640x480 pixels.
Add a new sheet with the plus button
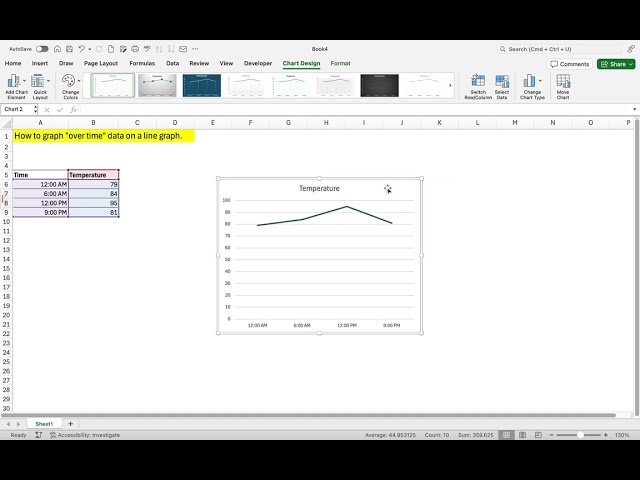(71, 424)
